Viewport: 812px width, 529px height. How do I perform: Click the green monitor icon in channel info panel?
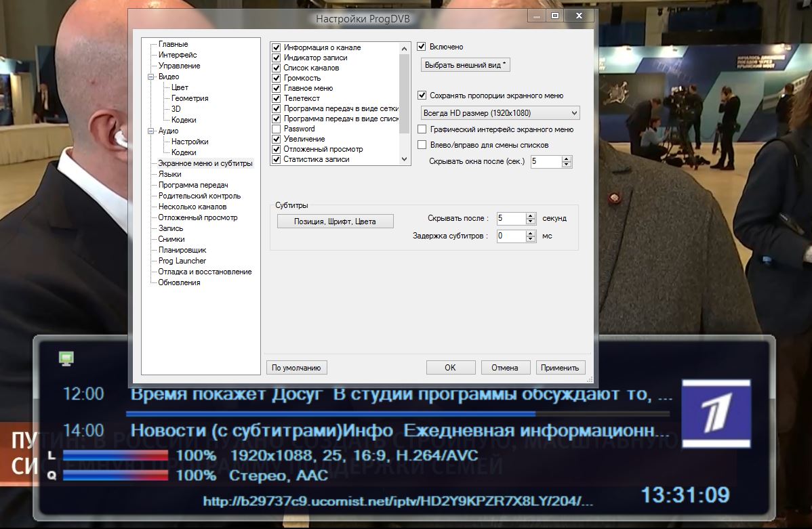click(x=66, y=358)
